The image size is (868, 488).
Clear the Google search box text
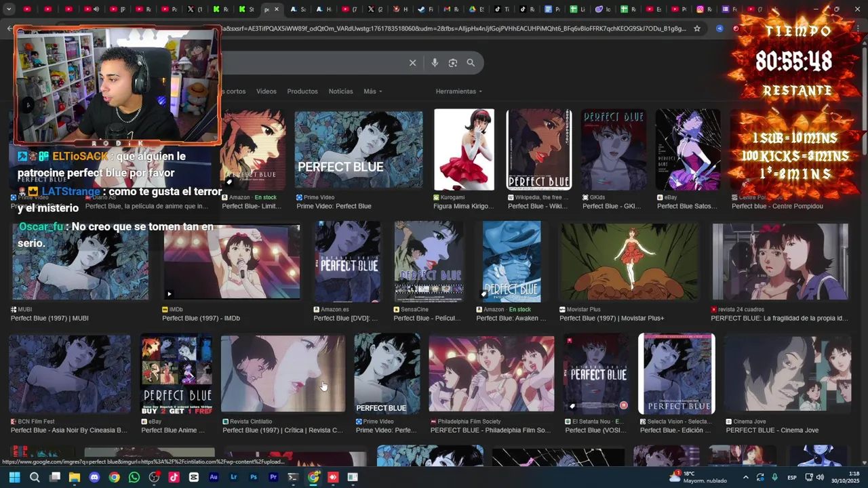coord(412,63)
